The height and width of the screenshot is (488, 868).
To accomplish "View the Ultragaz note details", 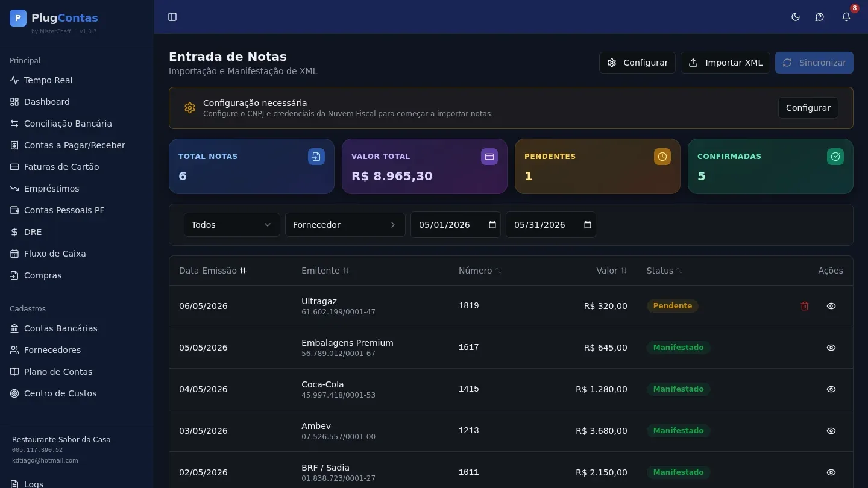I will pos(831,306).
